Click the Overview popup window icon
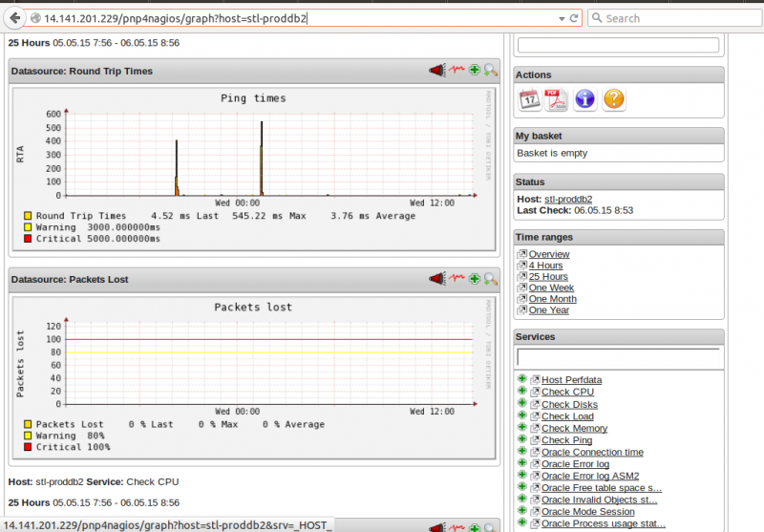This screenshot has width=764, height=532. 522,254
